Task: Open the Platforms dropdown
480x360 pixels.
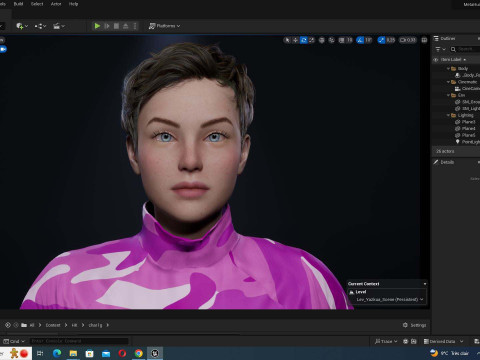Action: point(164,26)
